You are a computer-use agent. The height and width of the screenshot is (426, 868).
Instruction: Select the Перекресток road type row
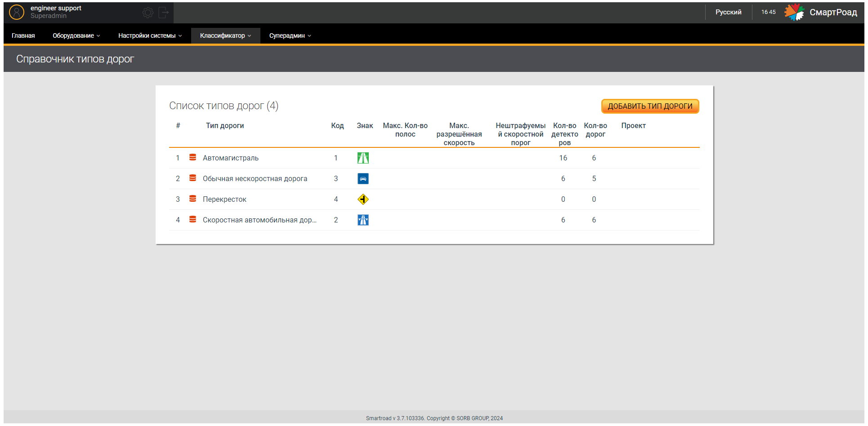pos(434,199)
